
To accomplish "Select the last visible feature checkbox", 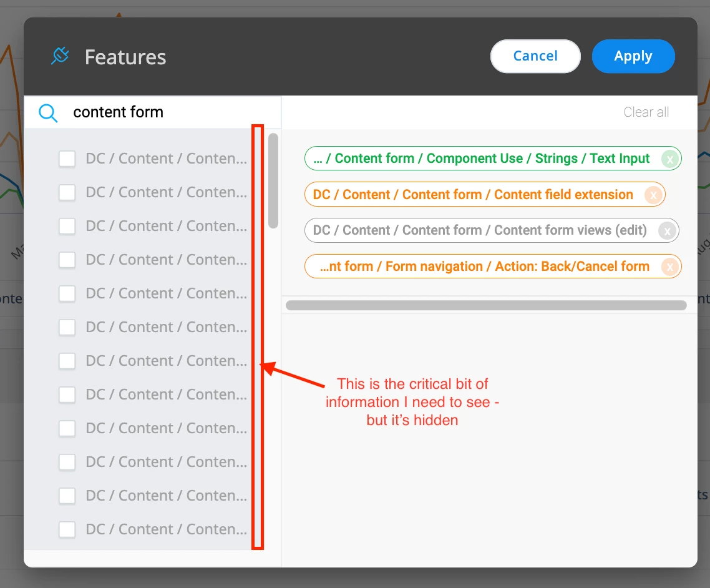I will point(67,529).
